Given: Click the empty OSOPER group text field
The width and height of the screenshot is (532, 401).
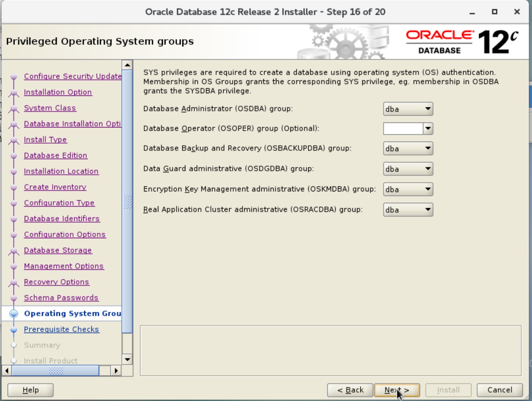Looking at the screenshot, I should point(403,129).
